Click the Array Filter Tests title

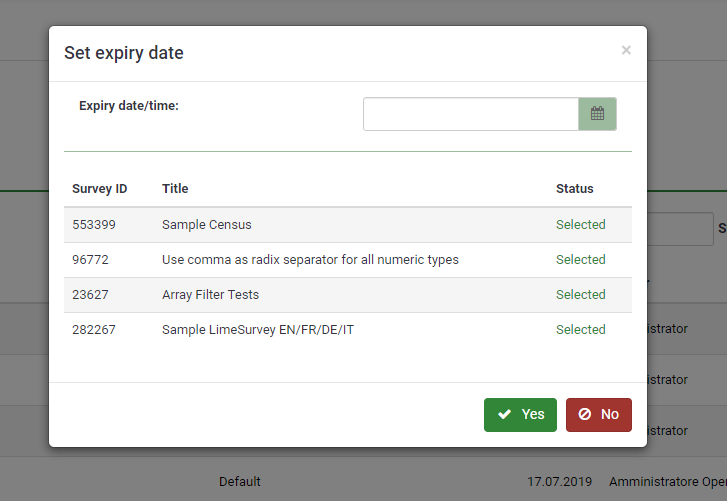pos(210,295)
